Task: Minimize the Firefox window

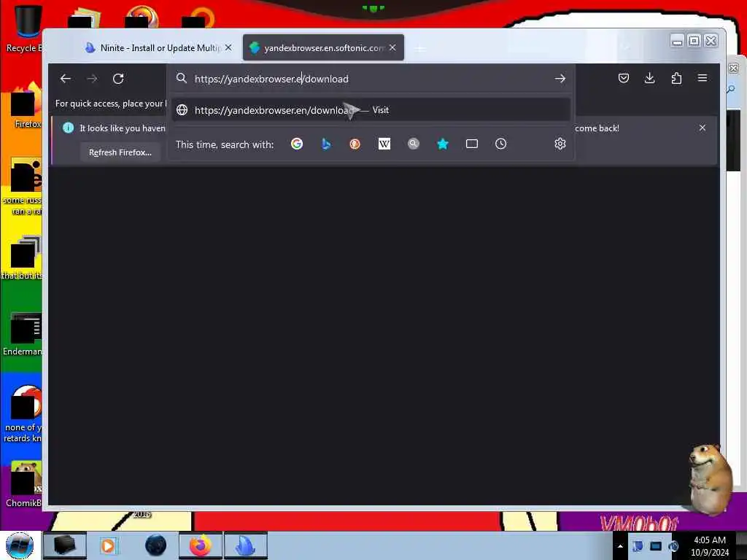Action: tap(677, 41)
